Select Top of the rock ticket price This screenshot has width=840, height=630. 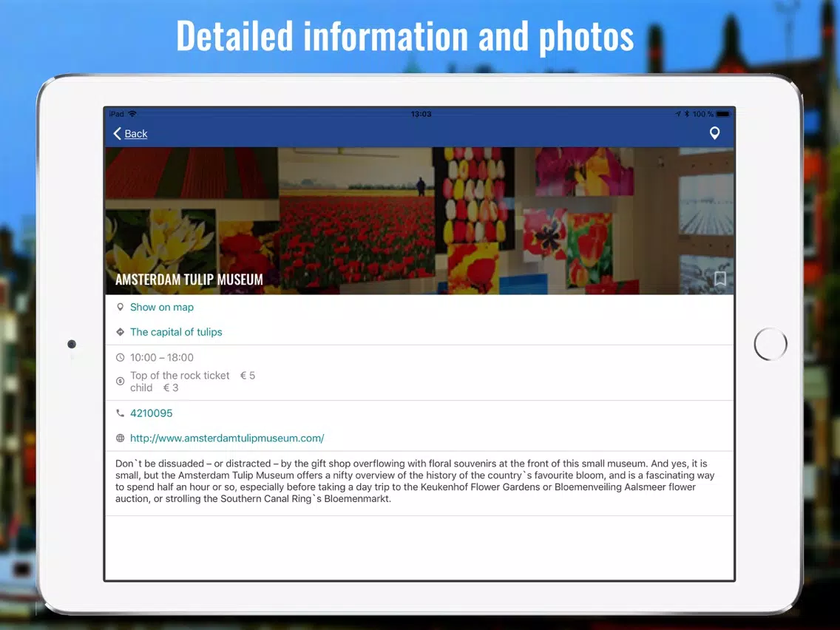[x=193, y=376]
